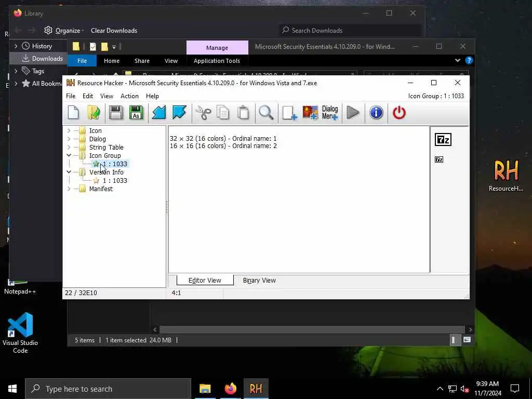Open the Action menu

pos(129,96)
